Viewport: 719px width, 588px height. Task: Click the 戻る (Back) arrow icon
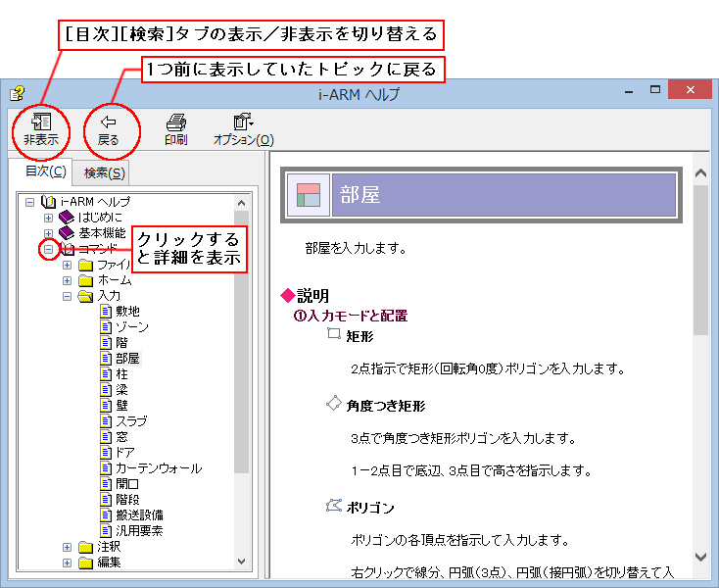(x=108, y=122)
